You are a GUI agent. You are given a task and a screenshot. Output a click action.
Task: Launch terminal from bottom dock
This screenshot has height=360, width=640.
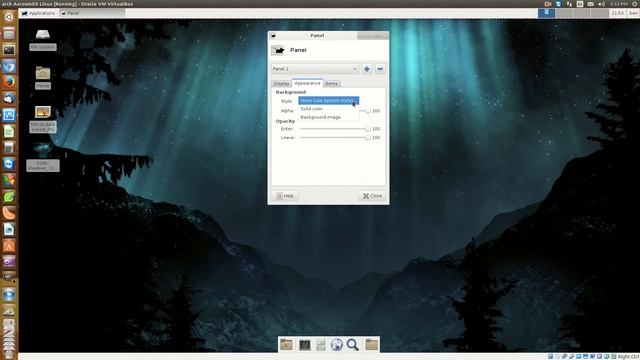click(x=304, y=345)
